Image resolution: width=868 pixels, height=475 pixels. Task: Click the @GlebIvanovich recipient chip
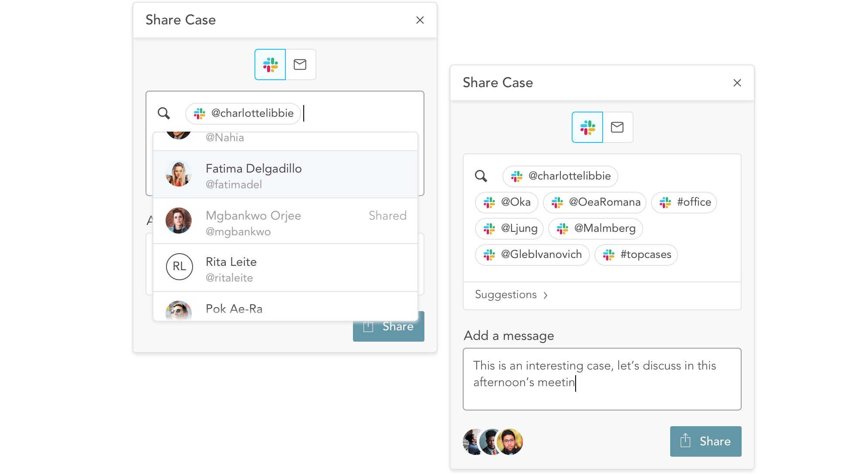coord(532,254)
